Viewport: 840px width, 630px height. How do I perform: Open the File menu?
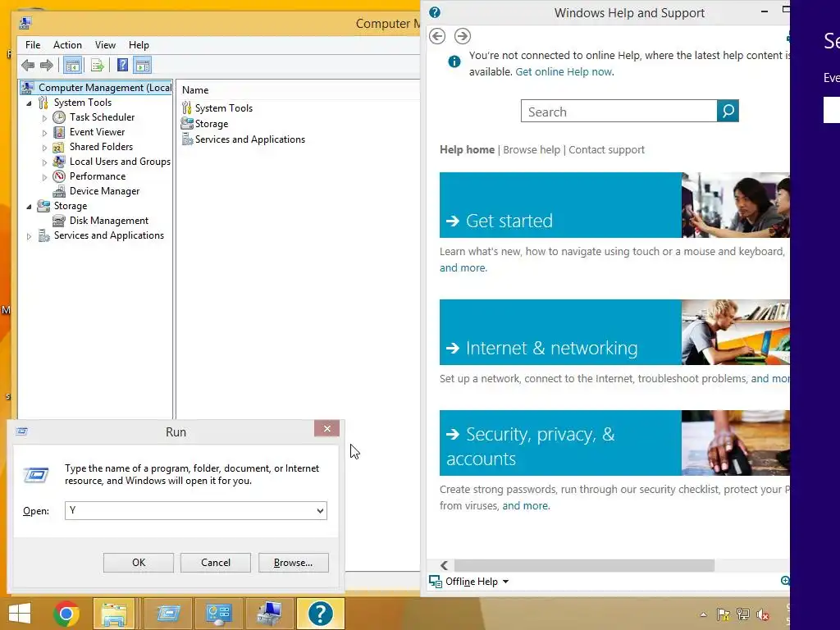click(x=33, y=45)
